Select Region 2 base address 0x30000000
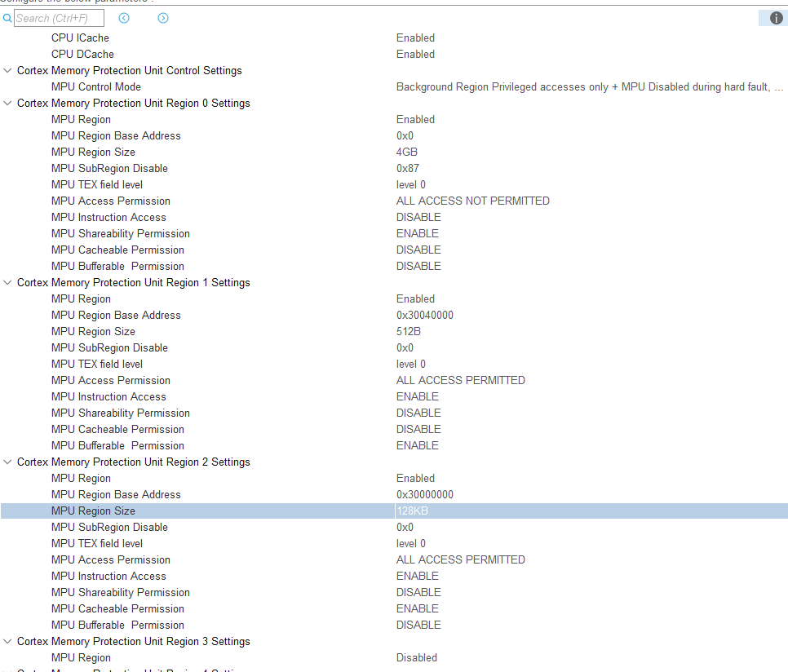 [x=425, y=495]
